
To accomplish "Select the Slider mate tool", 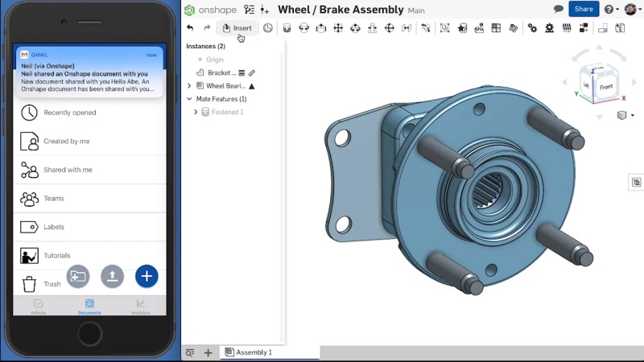I will [320, 28].
